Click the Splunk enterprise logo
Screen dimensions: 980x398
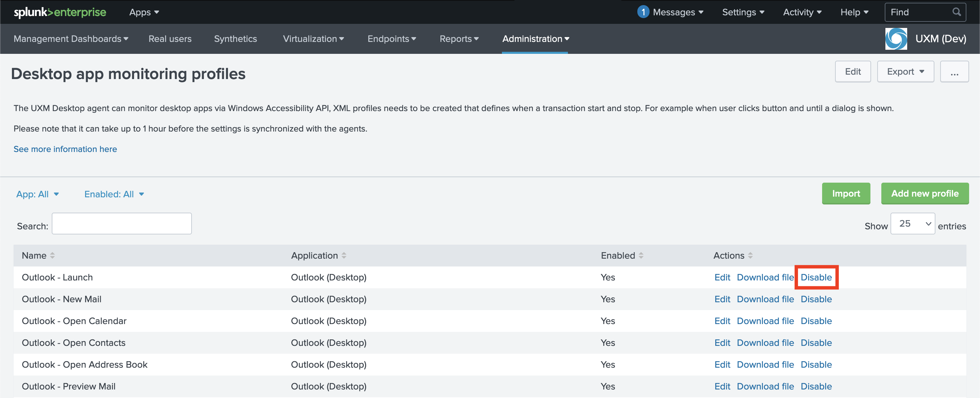[x=60, y=12]
